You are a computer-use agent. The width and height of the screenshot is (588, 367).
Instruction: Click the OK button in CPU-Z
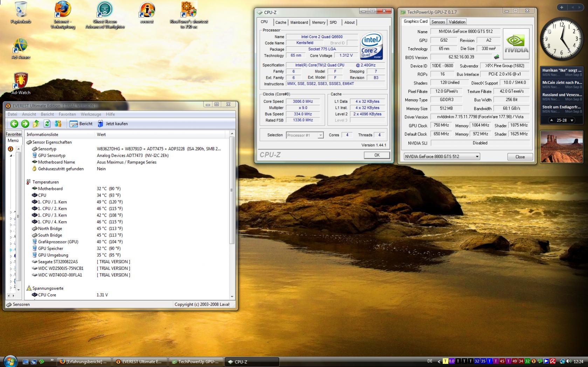[376, 155]
